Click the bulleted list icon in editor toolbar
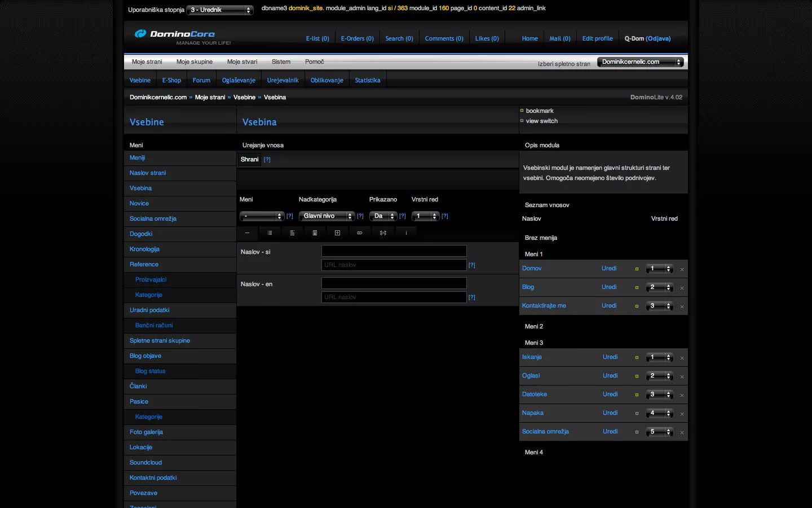 tap(270, 233)
